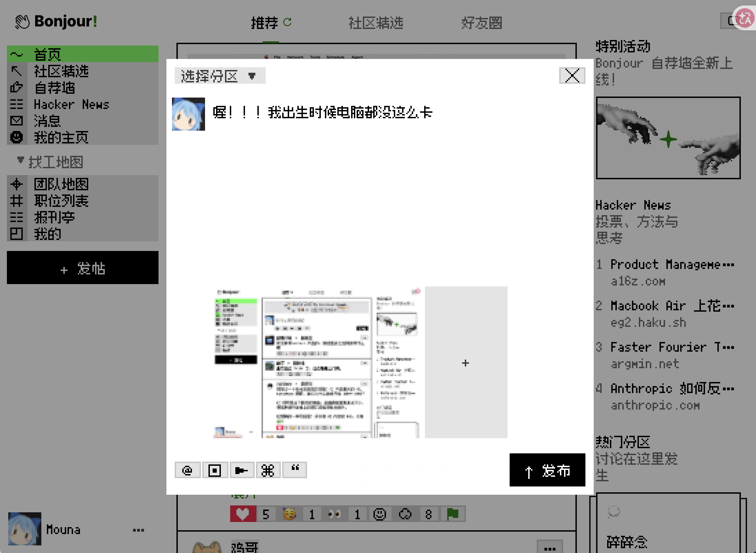
Task: Open 职位列表 in the sidebar
Action: [83, 200]
